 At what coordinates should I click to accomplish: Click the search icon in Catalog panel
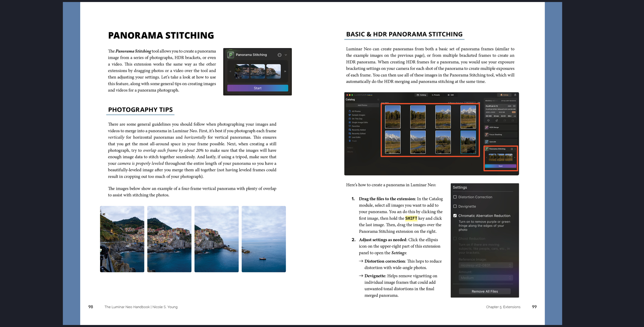pos(378,100)
